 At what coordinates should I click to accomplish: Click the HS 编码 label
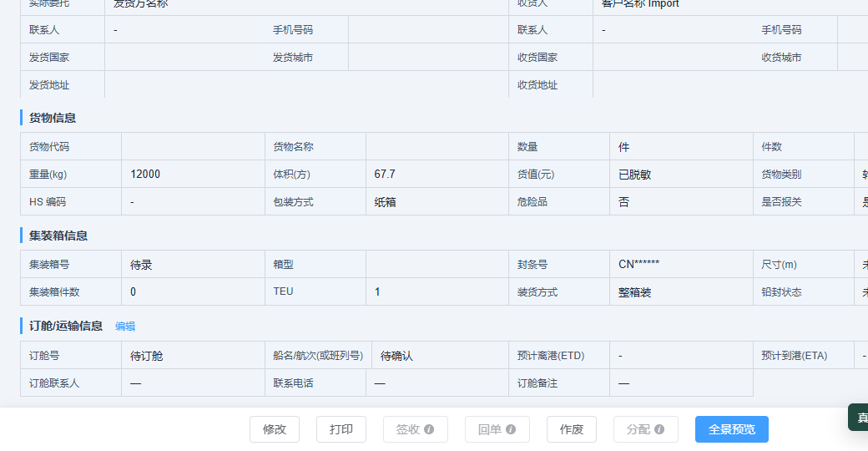[48, 202]
